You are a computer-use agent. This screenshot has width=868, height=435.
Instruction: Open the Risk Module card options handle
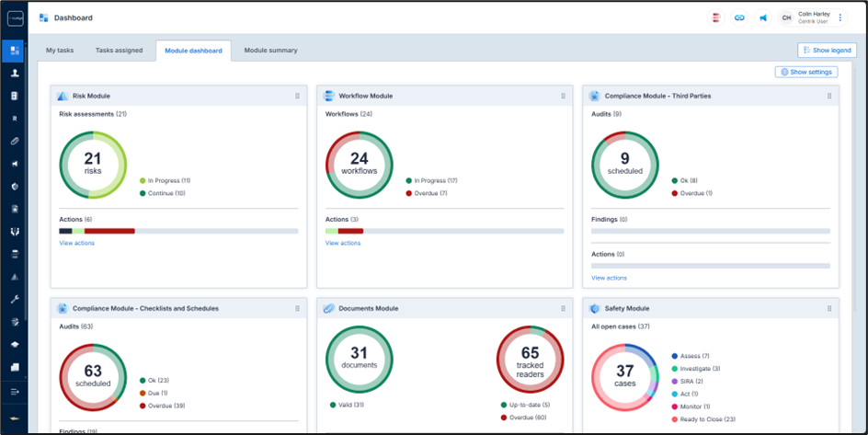(x=297, y=96)
